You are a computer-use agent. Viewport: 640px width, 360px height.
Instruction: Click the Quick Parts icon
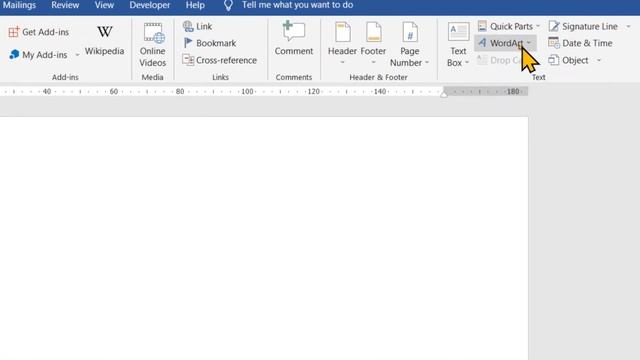click(x=482, y=26)
